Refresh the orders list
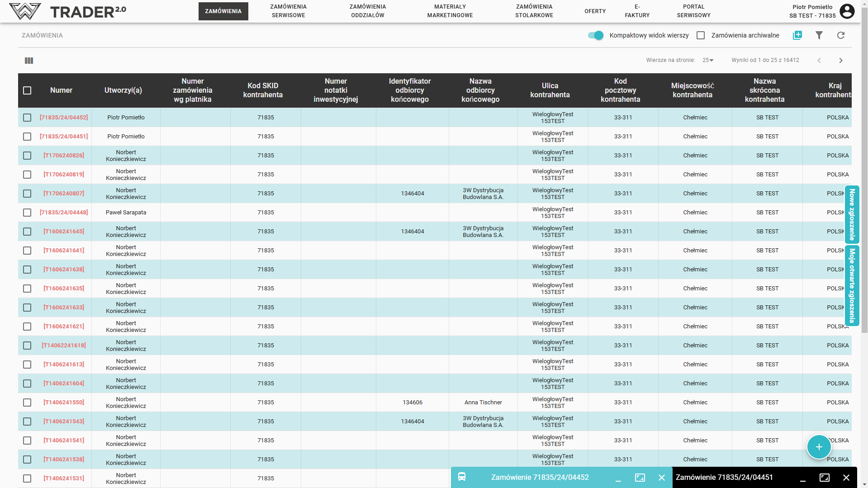 [x=840, y=35]
